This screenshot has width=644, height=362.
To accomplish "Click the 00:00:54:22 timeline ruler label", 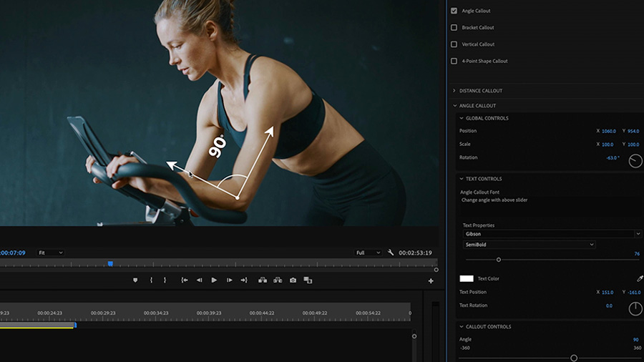I will click(369, 313).
